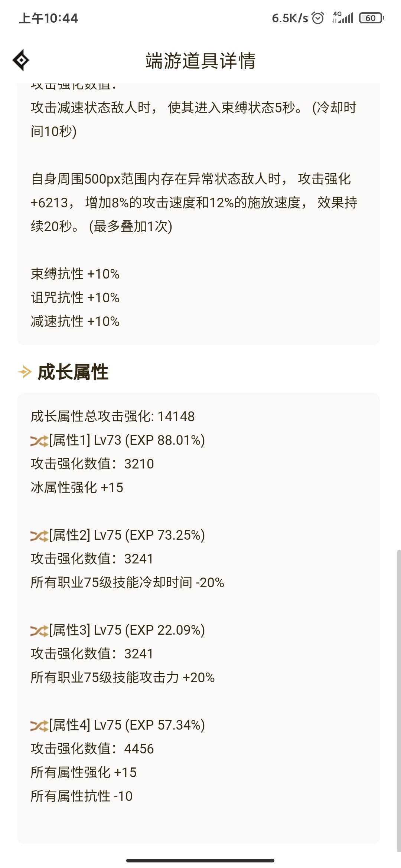The height and width of the screenshot is (868, 401).
Task: Tap the 成长属性总攻击强化: 14148 line
Action: click(113, 416)
